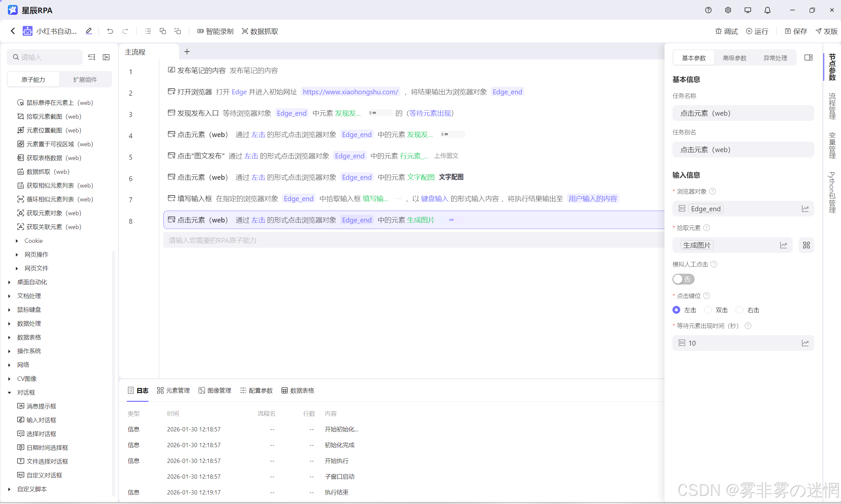Click the left panel vertical scrollbar
Screen dimensions: 841x504
[x=113, y=374]
